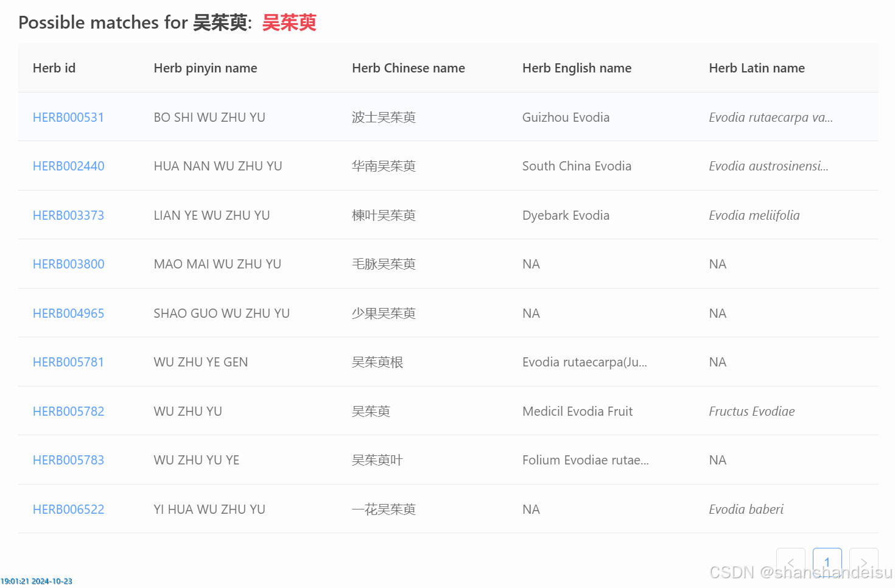Click the Chinese name 少果吴茱萸
The height and width of the screenshot is (588, 895).
[384, 313]
